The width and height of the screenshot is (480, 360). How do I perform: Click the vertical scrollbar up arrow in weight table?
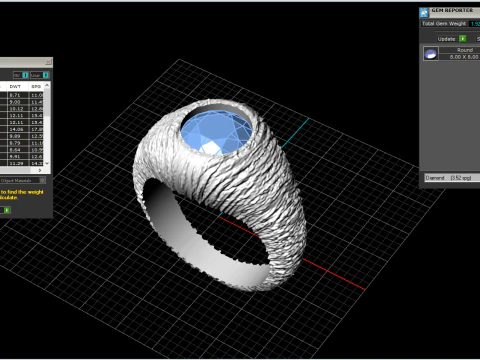point(47,85)
